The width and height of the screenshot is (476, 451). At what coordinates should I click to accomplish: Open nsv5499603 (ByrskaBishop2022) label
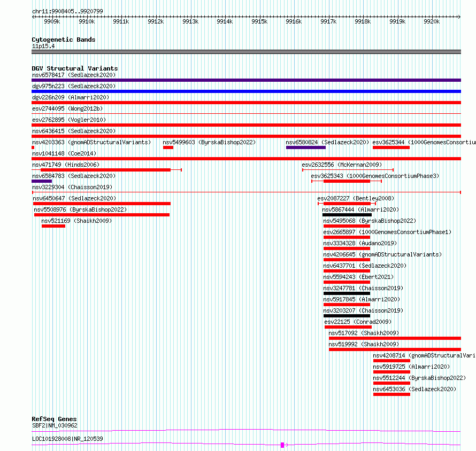(209, 142)
